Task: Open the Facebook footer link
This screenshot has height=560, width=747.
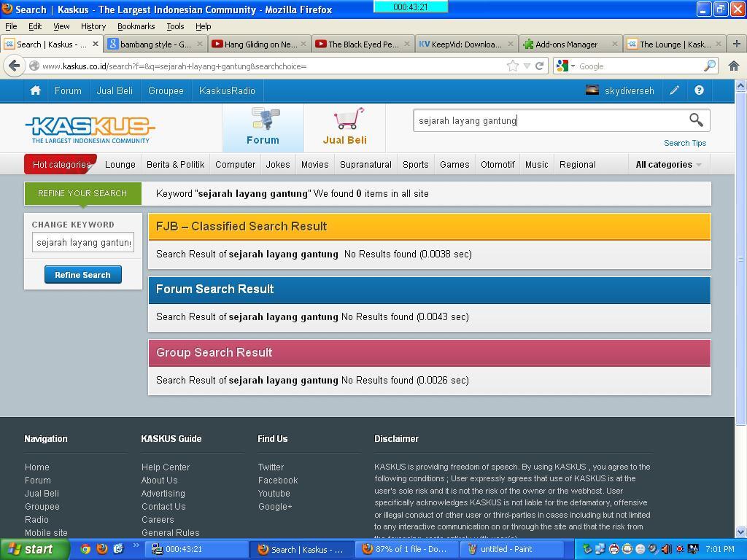Action: click(278, 480)
